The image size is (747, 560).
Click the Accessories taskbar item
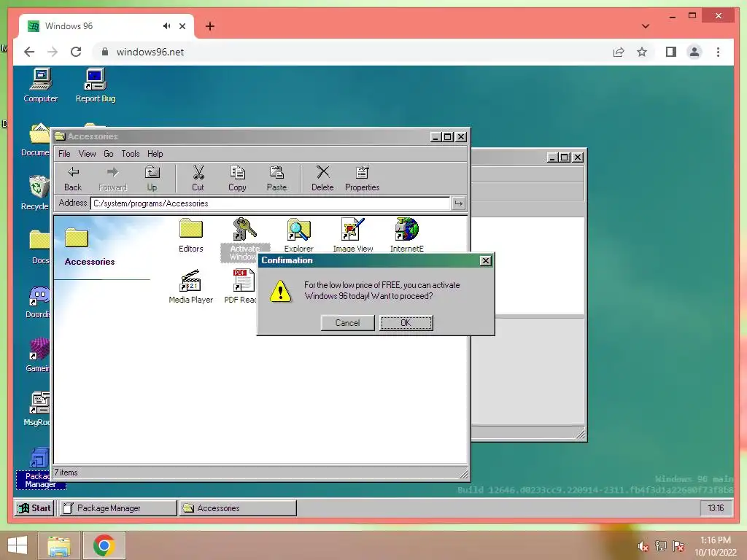point(238,508)
